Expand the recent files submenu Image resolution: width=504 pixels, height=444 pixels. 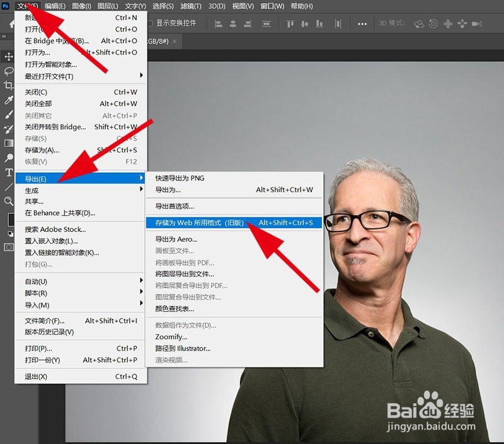[x=81, y=76]
